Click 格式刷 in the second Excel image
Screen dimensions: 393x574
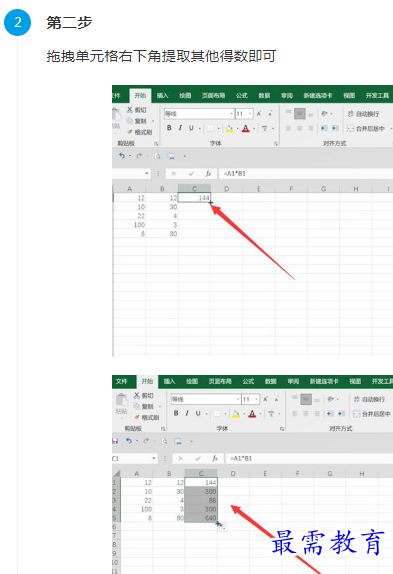click(x=146, y=417)
